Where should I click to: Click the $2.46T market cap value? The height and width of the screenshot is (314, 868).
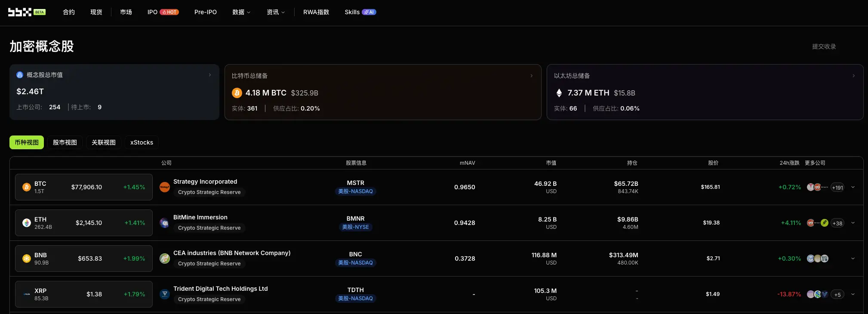point(30,92)
